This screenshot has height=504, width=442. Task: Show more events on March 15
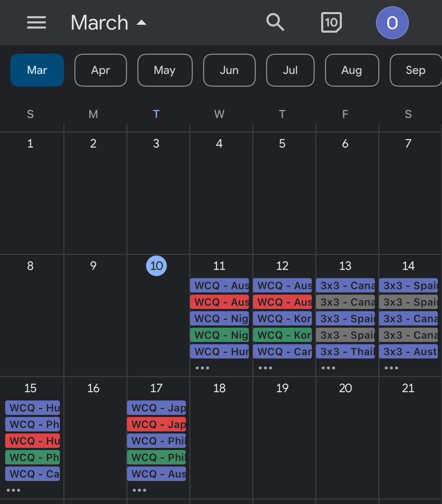[13, 490]
